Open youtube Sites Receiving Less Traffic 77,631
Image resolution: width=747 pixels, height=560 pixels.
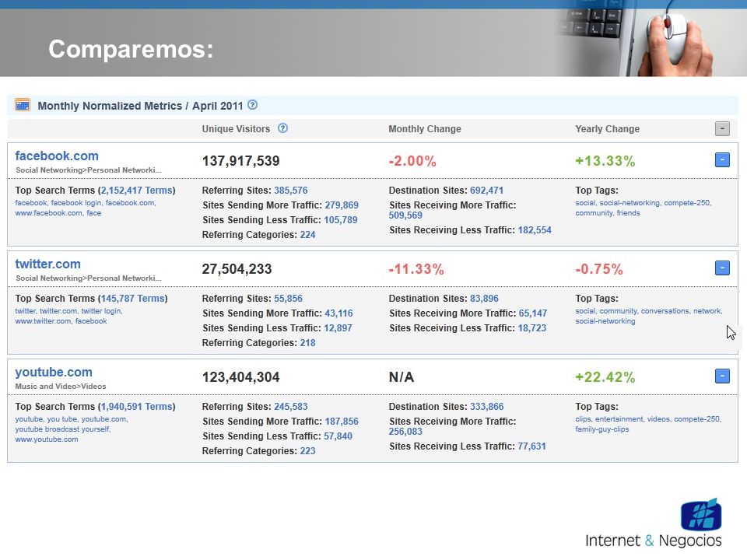[531, 446]
